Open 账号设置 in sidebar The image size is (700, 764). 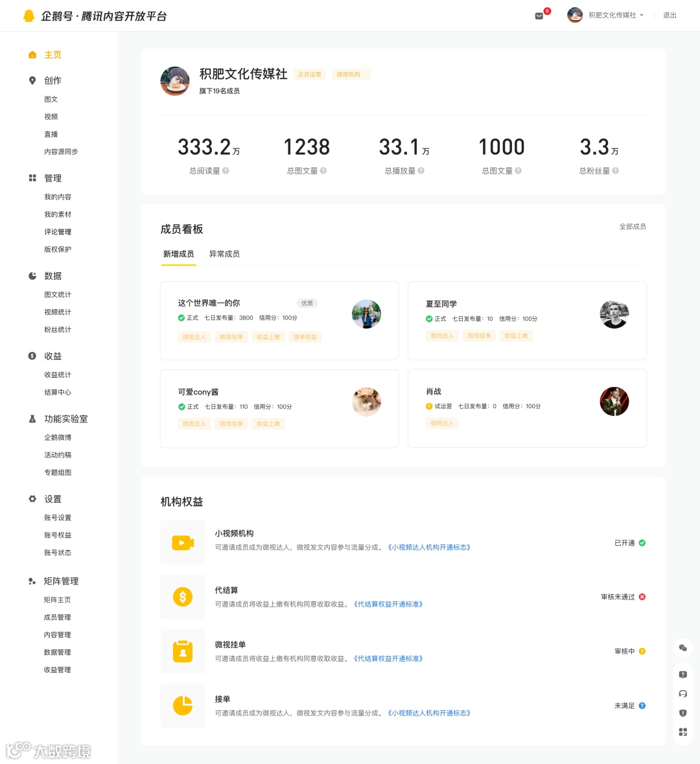pos(58,518)
